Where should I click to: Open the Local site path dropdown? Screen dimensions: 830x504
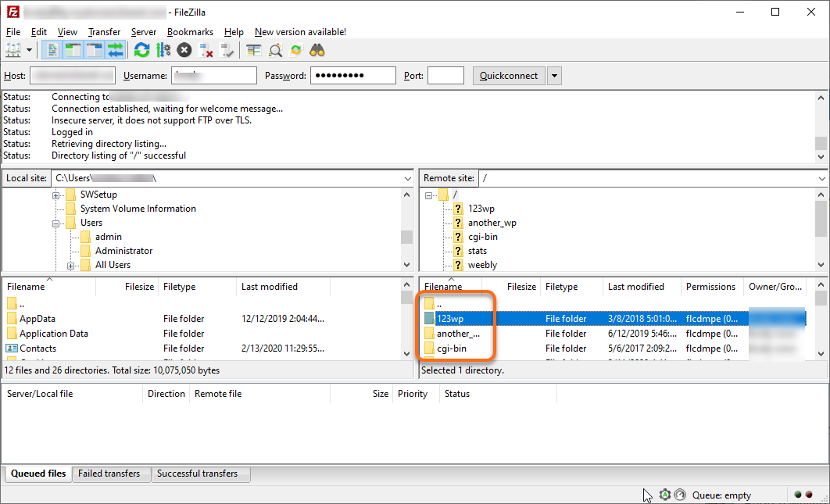[407, 178]
